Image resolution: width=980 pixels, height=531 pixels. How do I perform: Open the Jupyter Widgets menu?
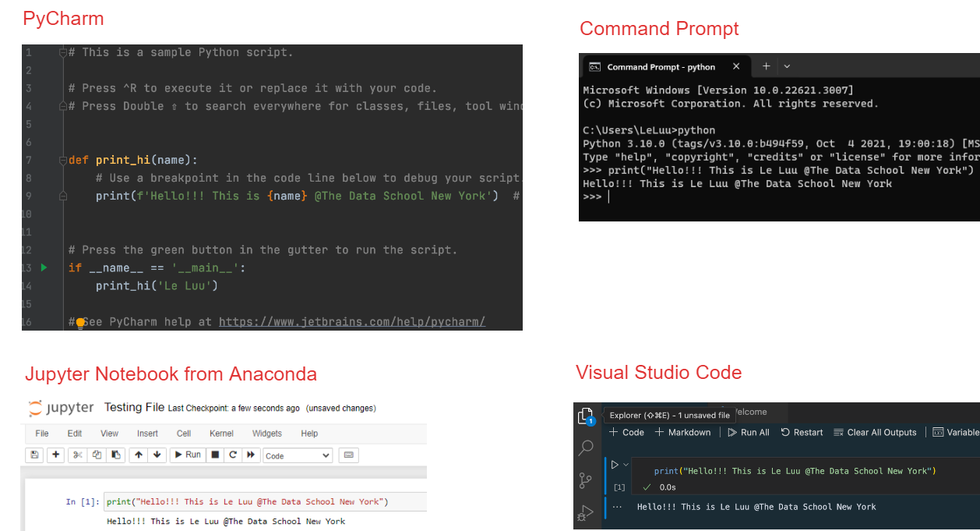tap(267, 434)
